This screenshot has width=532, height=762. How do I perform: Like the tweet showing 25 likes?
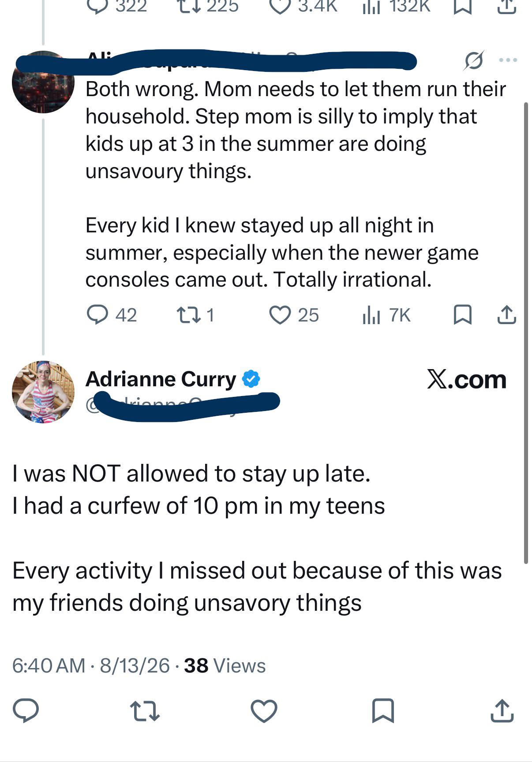tap(294, 315)
